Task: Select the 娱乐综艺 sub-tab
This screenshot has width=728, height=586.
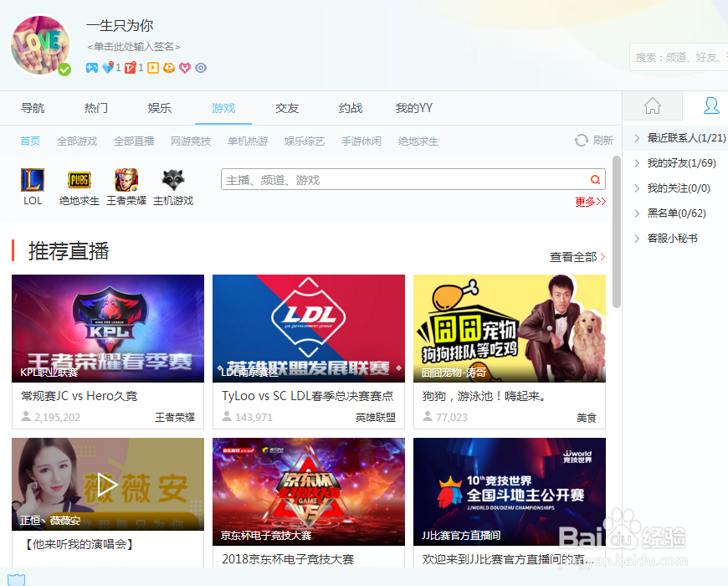Action: point(305,141)
